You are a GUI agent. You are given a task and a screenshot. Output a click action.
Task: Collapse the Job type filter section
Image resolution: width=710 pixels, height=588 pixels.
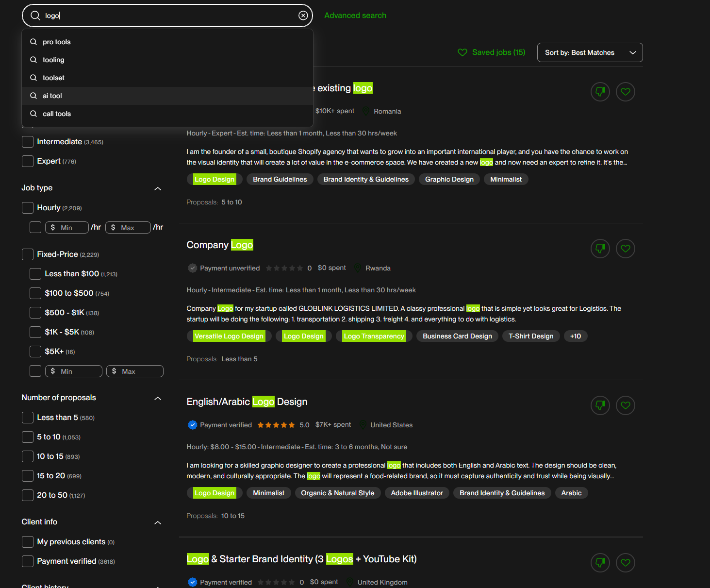[157, 188]
